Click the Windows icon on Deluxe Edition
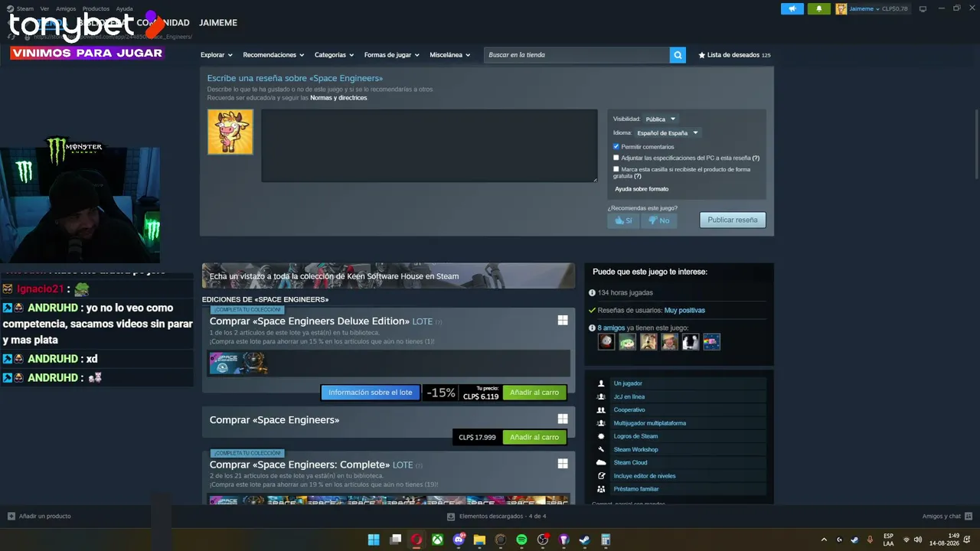The height and width of the screenshot is (551, 980). tap(563, 321)
